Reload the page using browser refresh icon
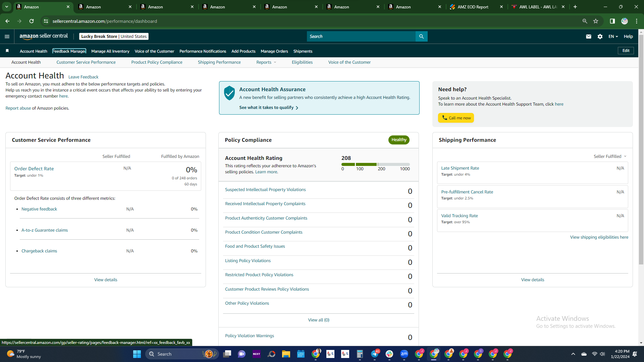Screen dimensions: 644x362 point(32,21)
